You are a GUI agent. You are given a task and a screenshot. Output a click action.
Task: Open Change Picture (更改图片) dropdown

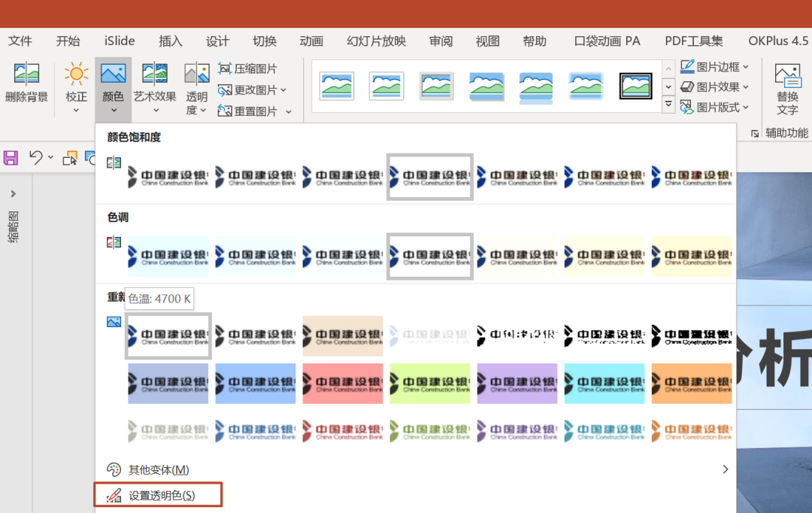[252, 90]
